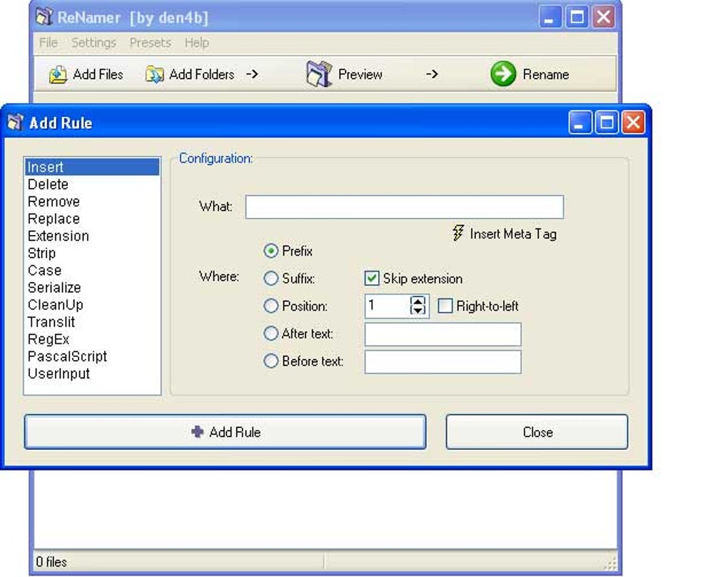Click the Add Files folder icon
The image size is (728, 577).
coord(58,74)
